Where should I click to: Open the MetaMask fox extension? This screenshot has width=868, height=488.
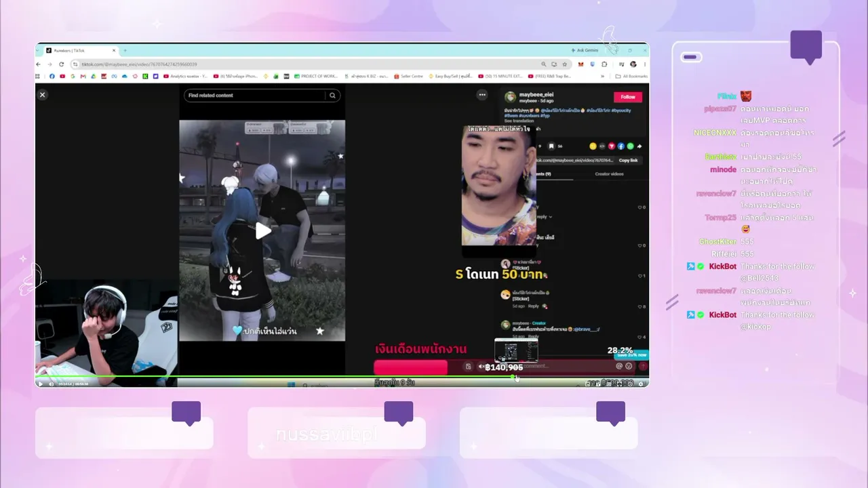(x=580, y=64)
